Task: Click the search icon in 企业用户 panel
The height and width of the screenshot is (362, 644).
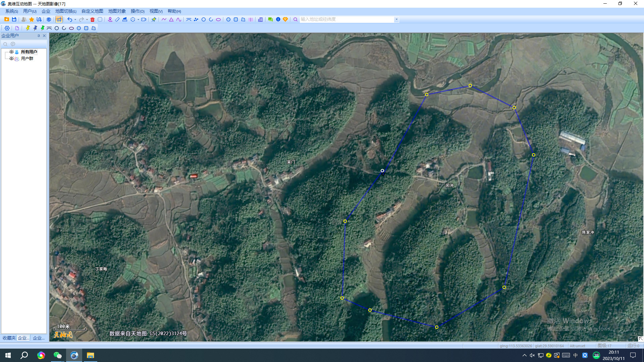Action: (5, 44)
